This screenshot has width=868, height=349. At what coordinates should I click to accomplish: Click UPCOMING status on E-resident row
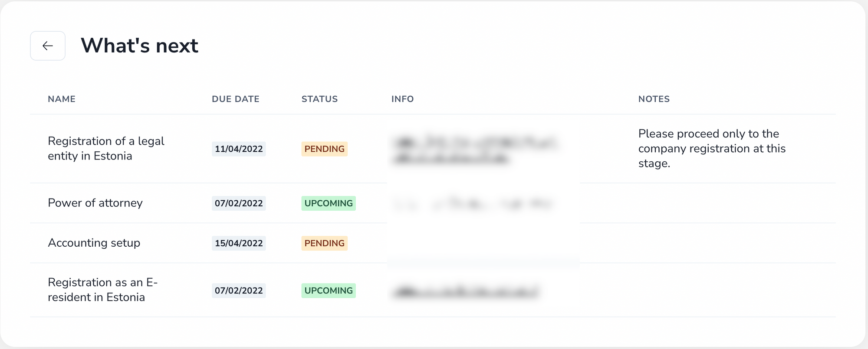pyautogui.click(x=329, y=290)
